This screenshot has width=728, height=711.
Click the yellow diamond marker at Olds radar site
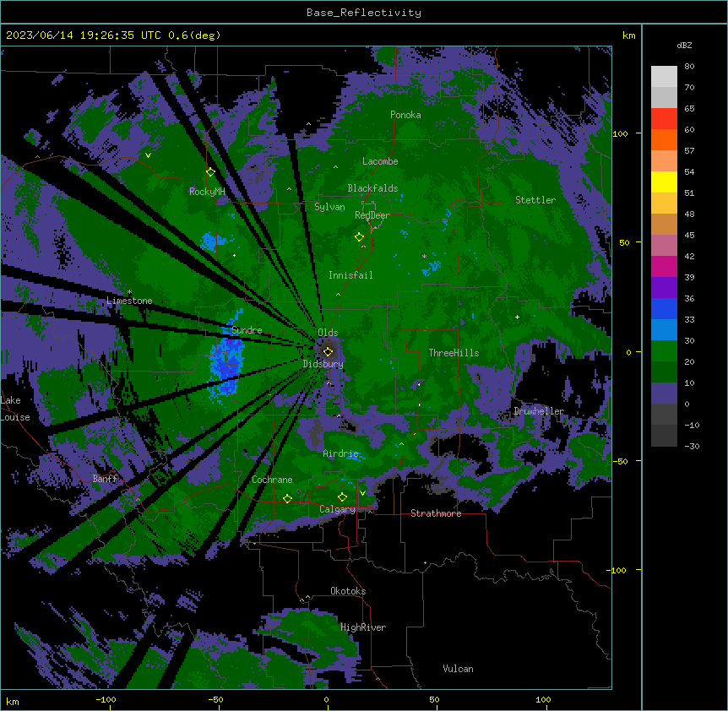click(x=328, y=352)
